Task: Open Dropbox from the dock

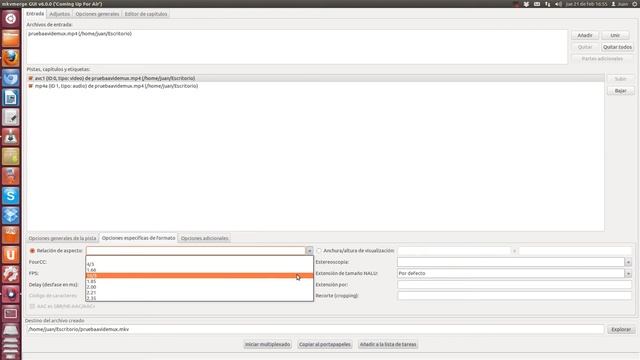Action: point(11,216)
